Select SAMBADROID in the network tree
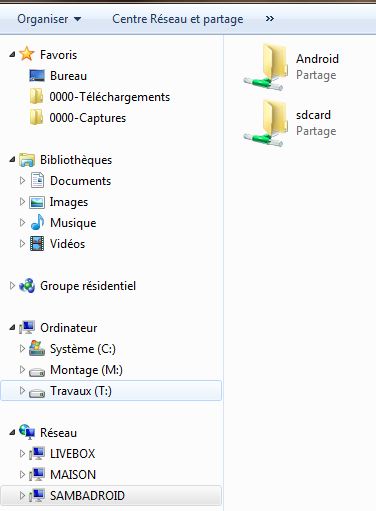Viewport: 376px width, 511px height. coord(111,496)
